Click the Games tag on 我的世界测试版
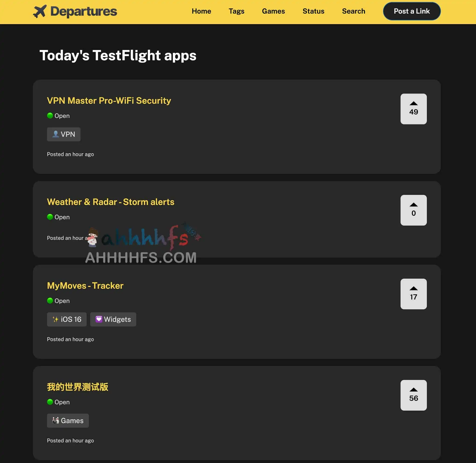The width and height of the screenshot is (476, 463). [68, 420]
